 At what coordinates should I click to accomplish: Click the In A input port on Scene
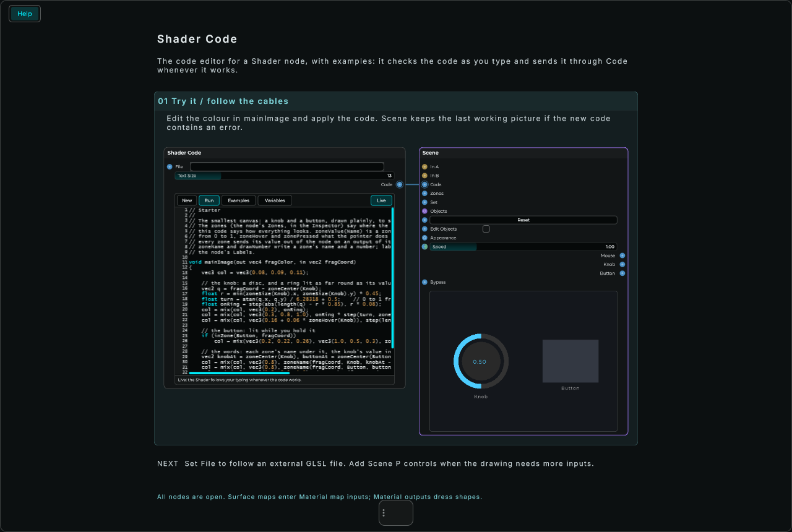click(424, 166)
